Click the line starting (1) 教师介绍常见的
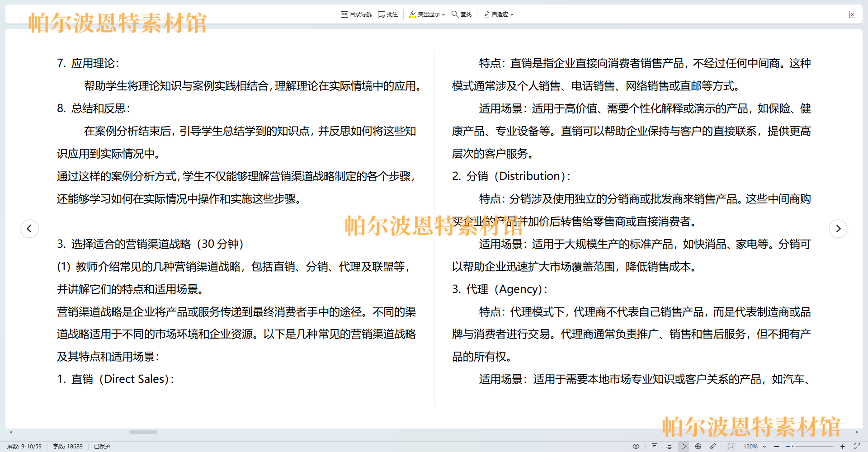The width and height of the screenshot is (868, 452). pos(234,267)
